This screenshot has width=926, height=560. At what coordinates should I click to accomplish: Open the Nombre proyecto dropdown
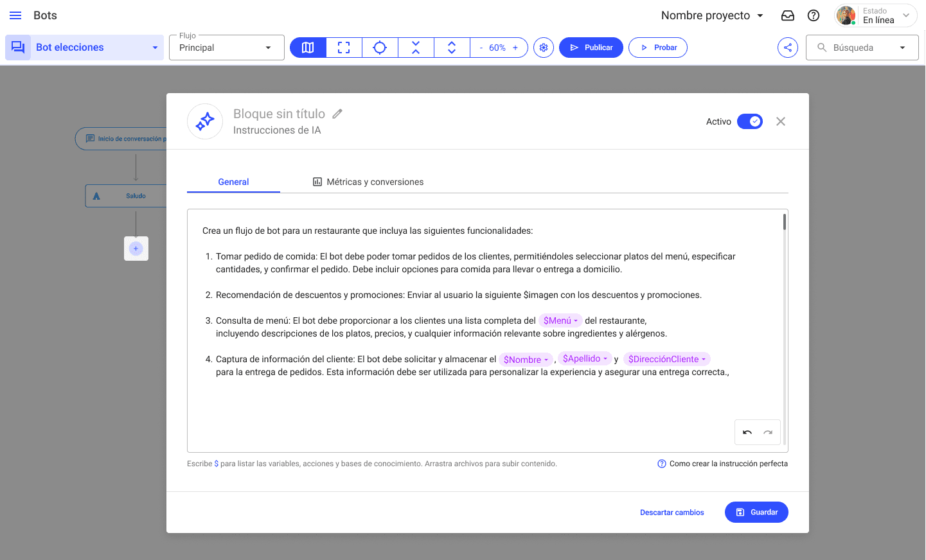(712, 15)
